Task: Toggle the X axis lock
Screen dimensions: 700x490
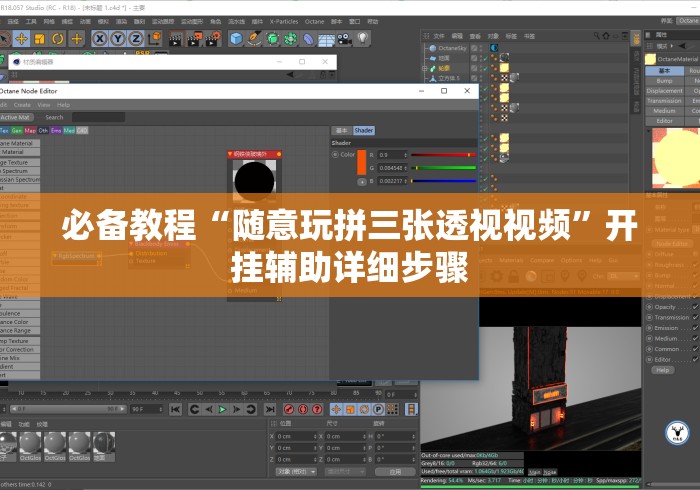Action: [100, 39]
